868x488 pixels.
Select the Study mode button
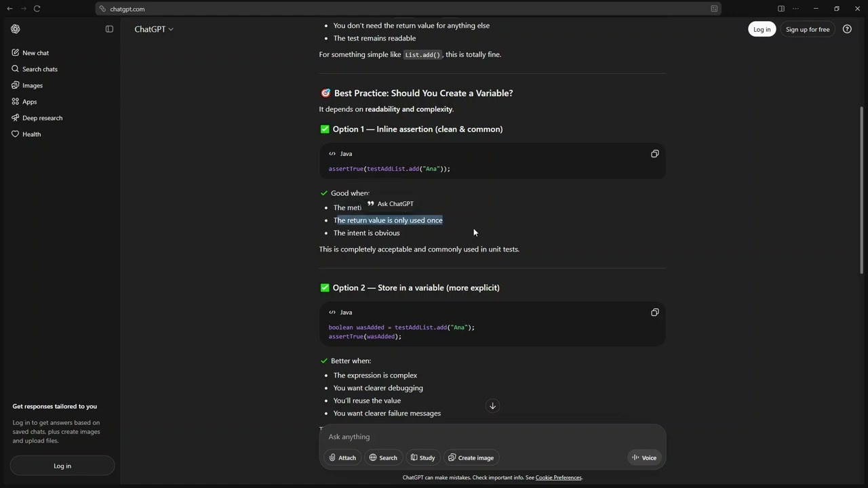point(422,457)
